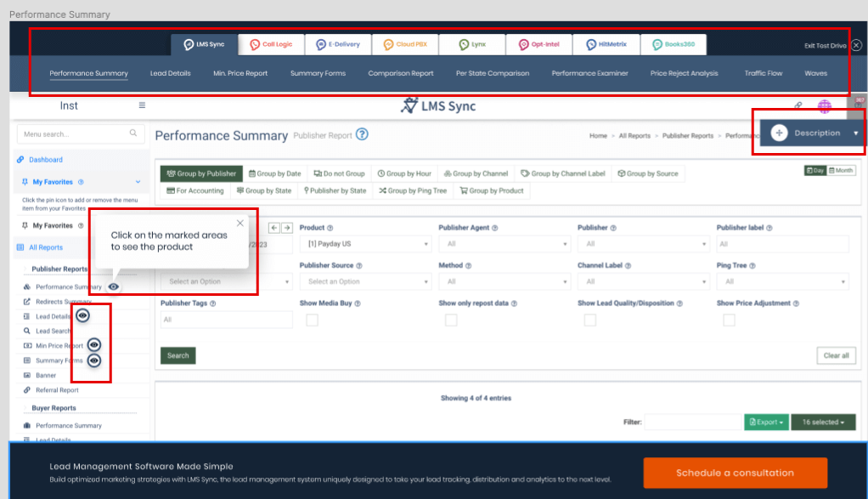Open Traffic Flow in the top navigation
This screenshot has height=499, width=868.
[764, 73]
